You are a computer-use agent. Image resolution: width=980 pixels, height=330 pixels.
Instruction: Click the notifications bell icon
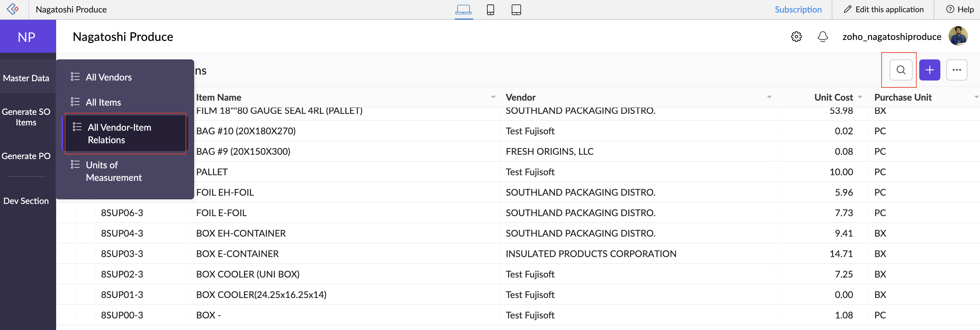click(x=822, y=37)
